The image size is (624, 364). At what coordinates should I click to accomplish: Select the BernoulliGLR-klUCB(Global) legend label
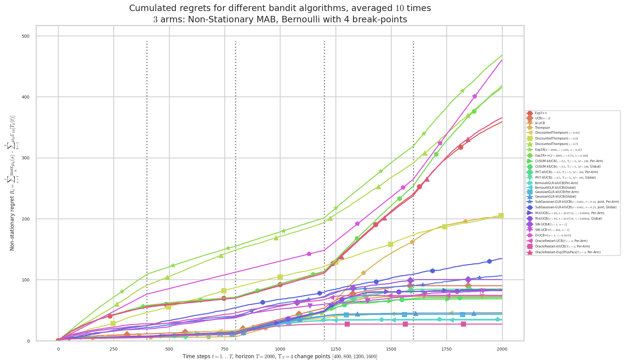click(x=555, y=188)
